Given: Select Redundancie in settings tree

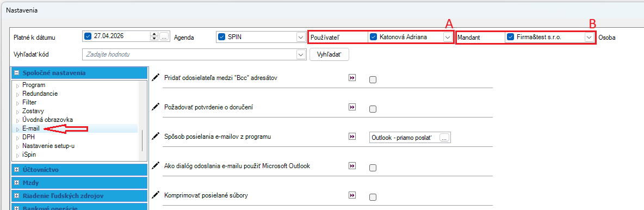Looking at the screenshot, I should (x=40, y=94).
